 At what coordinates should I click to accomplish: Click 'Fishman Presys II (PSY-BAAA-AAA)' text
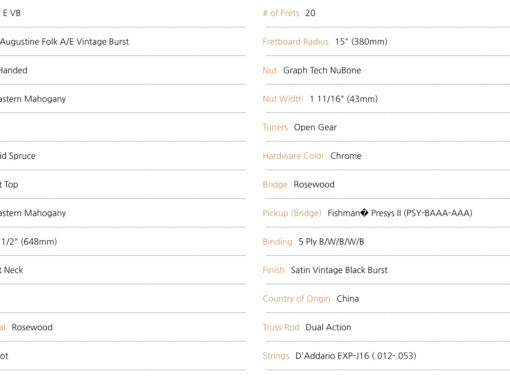400,213
